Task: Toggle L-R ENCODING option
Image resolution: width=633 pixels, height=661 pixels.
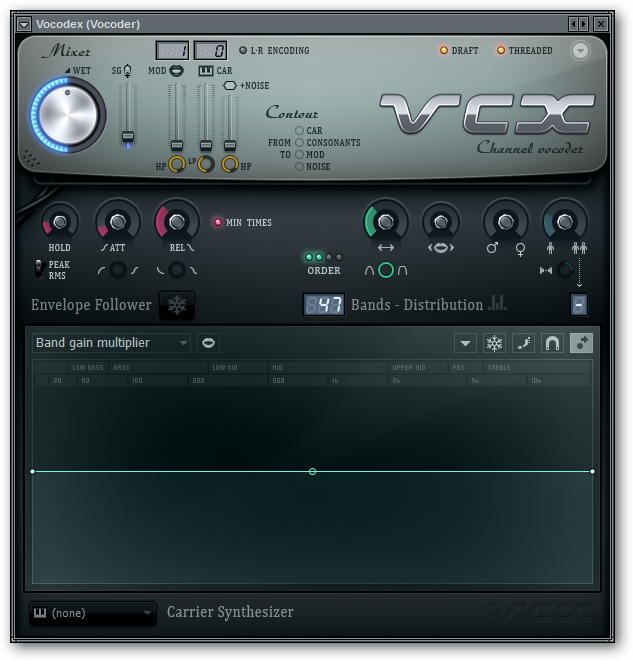Action: coord(243,51)
